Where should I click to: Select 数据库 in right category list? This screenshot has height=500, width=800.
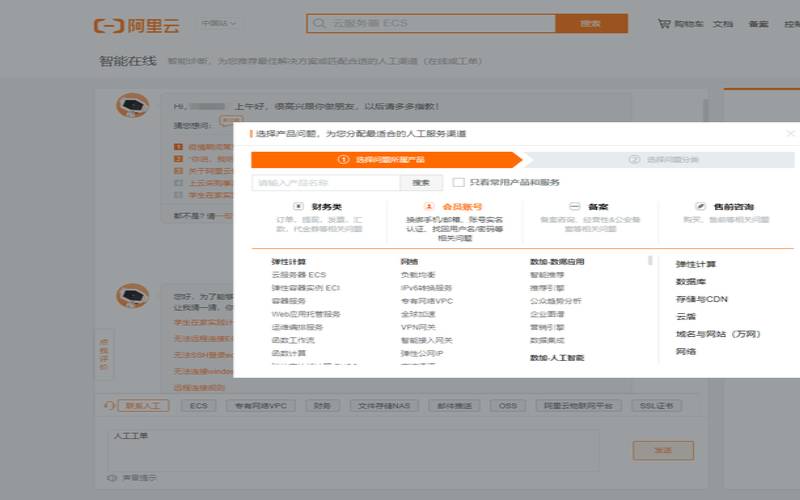(691, 282)
